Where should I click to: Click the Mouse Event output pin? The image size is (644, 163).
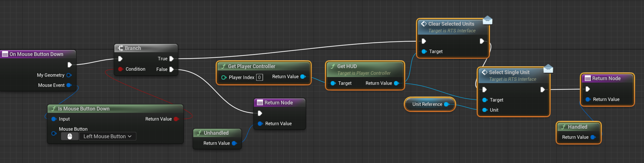(69, 85)
